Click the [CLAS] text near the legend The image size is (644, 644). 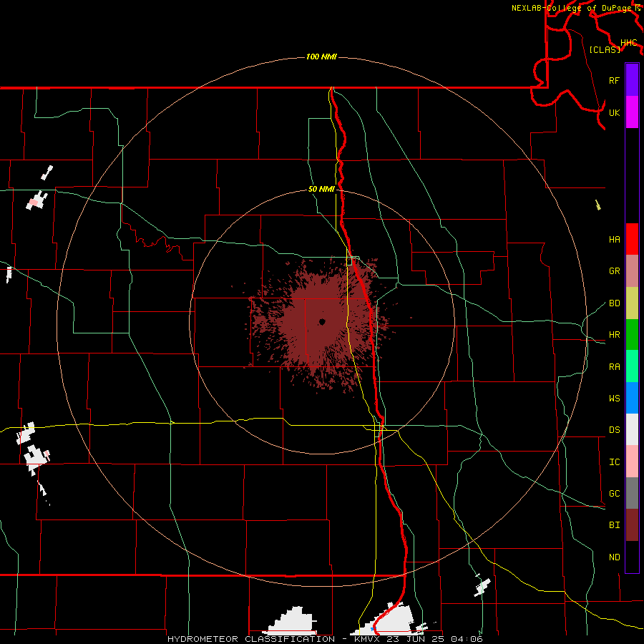[605, 49]
